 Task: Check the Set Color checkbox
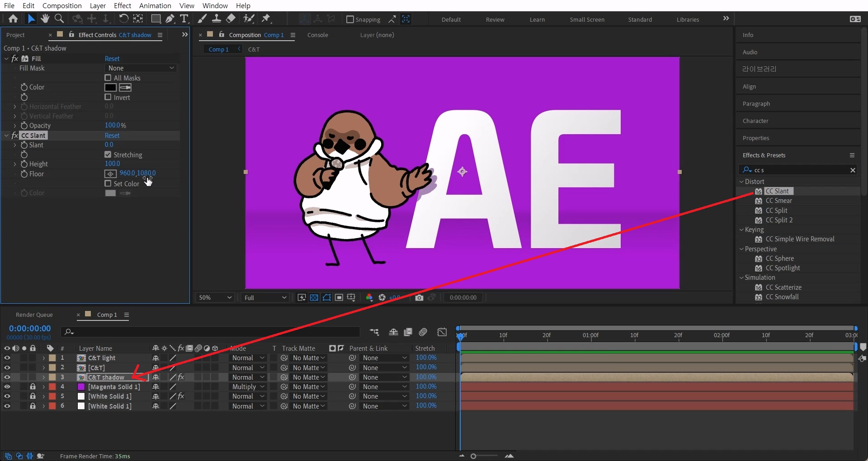(x=108, y=183)
